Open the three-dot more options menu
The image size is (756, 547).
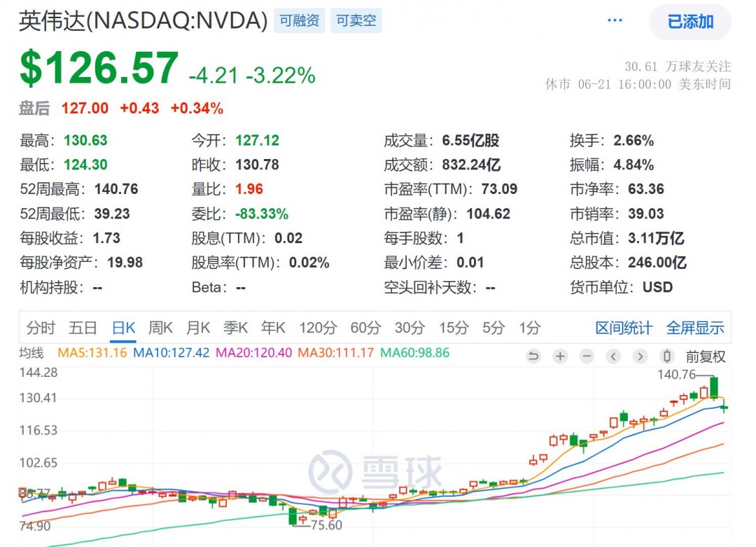pos(615,21)
